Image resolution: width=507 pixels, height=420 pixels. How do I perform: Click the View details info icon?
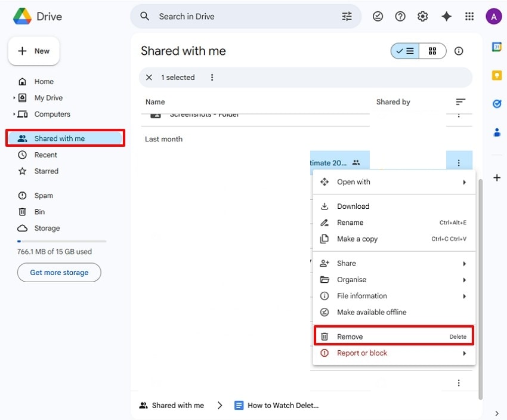(459, 51)
